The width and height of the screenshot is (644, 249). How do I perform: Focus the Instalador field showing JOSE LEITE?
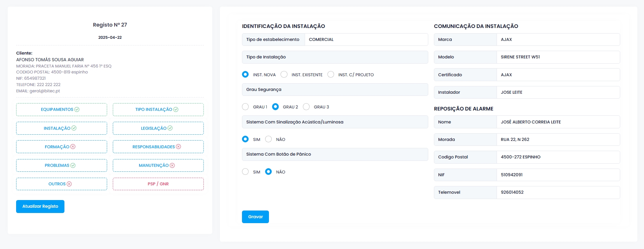558,92
